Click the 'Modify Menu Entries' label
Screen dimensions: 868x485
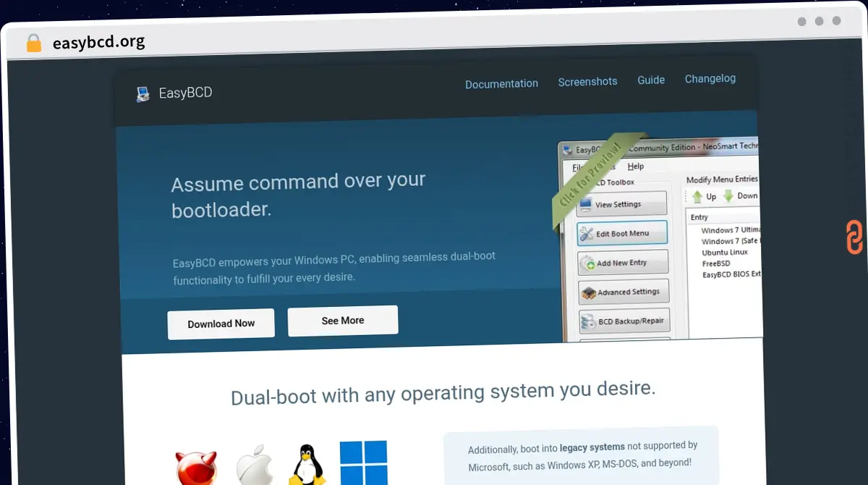pos(722,180)
